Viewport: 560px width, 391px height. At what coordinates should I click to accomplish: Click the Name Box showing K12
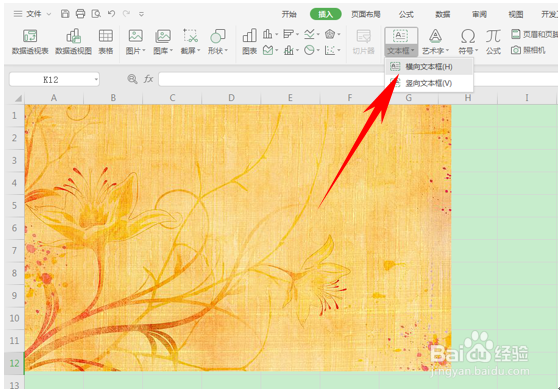[51, 80]
